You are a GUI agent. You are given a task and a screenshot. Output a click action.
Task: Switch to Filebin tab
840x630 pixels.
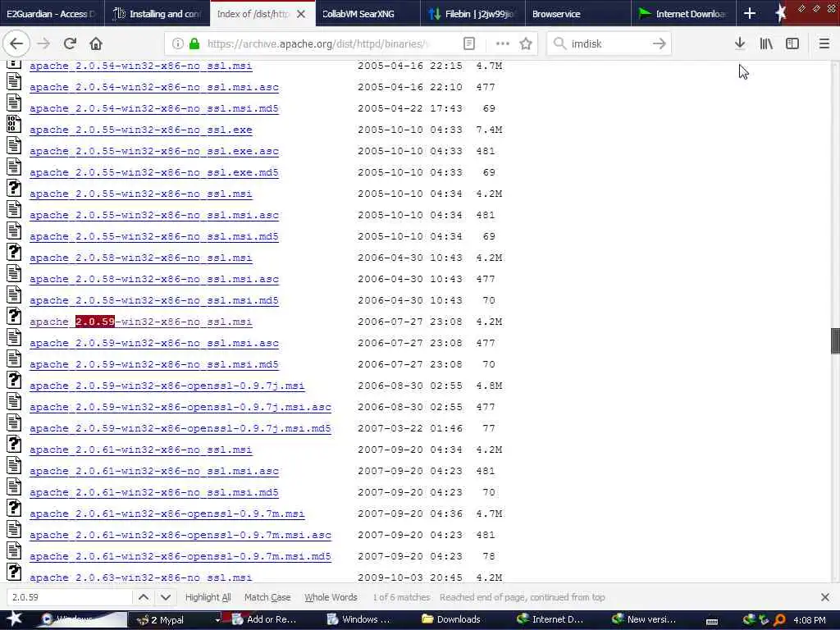coord(472,14)
